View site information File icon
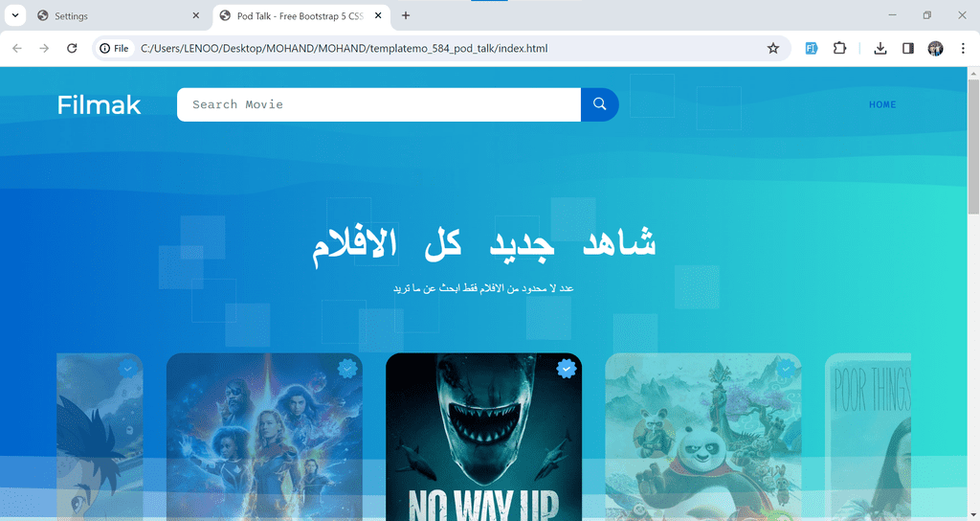Viewport: 980px width, 521px height. [115, 48]
